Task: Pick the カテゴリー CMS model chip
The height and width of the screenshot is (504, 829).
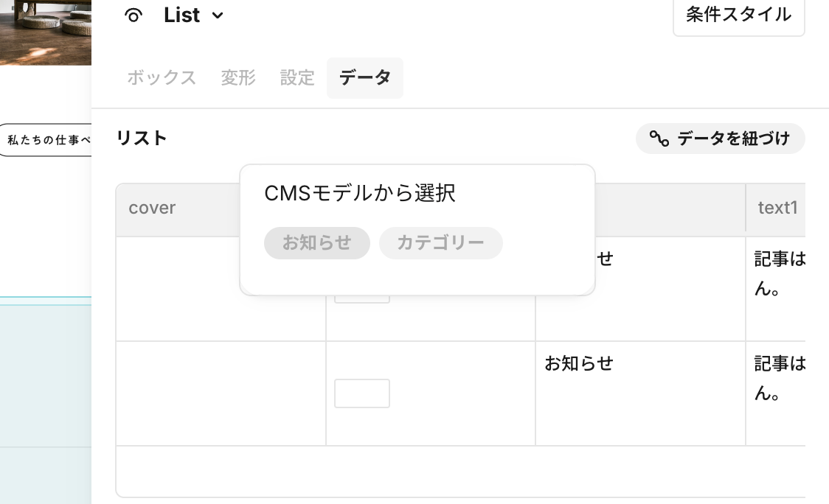Action: pos(440,243)
